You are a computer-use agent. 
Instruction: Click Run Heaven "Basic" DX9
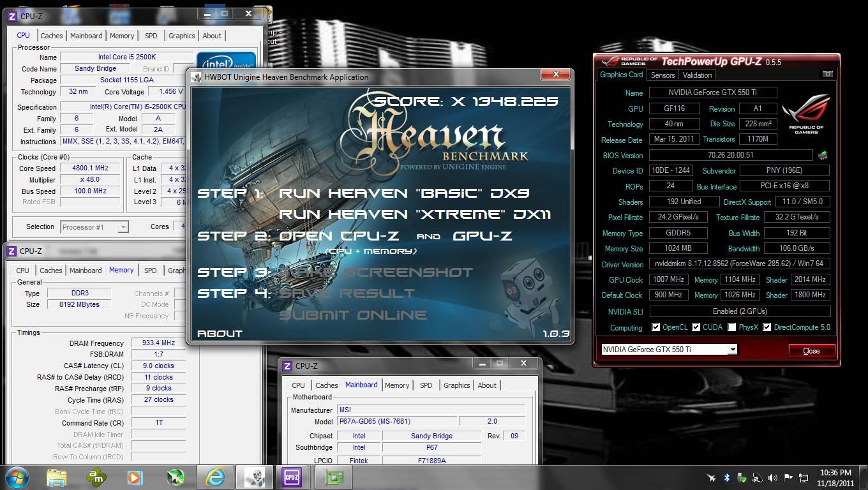tap(405, 193)
